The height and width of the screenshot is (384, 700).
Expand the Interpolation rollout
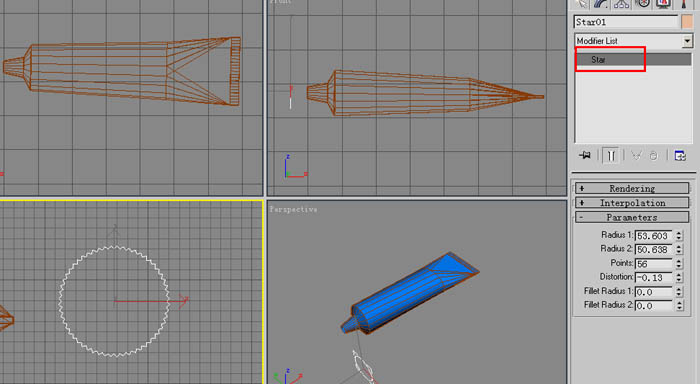point(632,203)
